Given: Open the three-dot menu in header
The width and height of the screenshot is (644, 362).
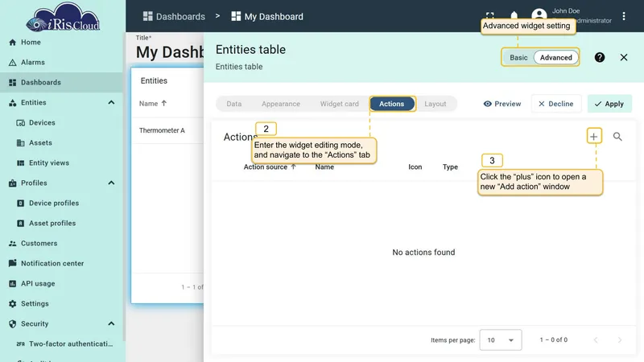Looking at the screenshot, I should 623,16.
